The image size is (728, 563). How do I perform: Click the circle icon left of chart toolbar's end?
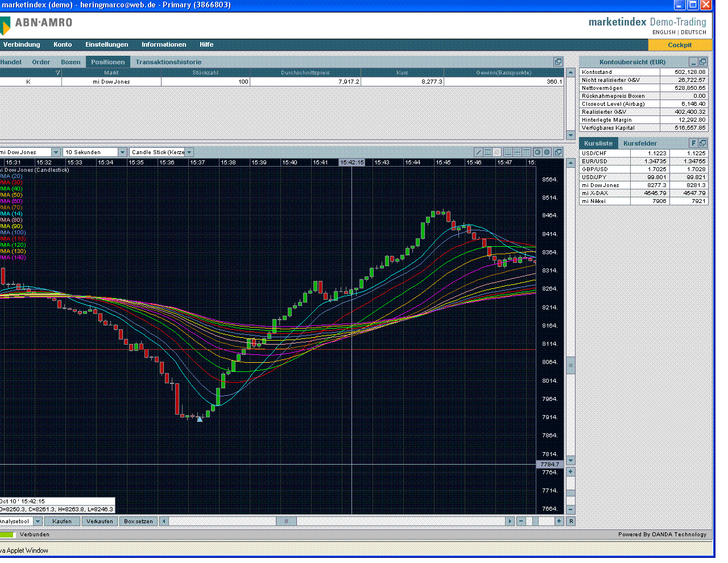tap(537, 152)
